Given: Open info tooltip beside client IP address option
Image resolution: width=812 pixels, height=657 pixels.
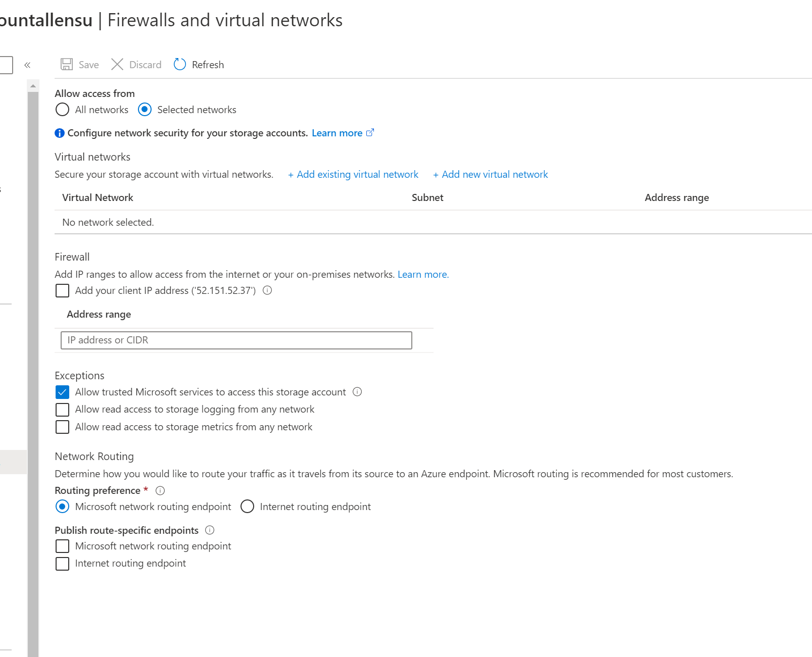Looking at the screenshot, I should [267, 290].
